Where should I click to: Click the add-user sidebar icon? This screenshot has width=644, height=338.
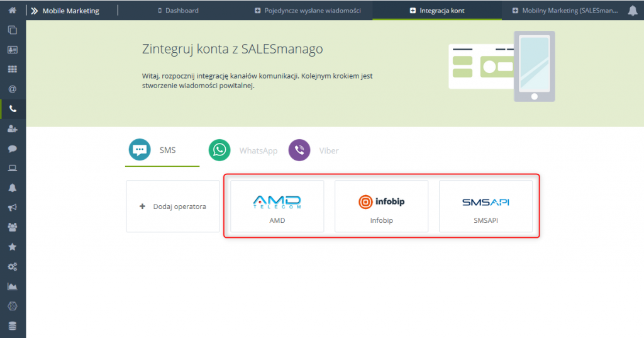(x=13, y=128)
